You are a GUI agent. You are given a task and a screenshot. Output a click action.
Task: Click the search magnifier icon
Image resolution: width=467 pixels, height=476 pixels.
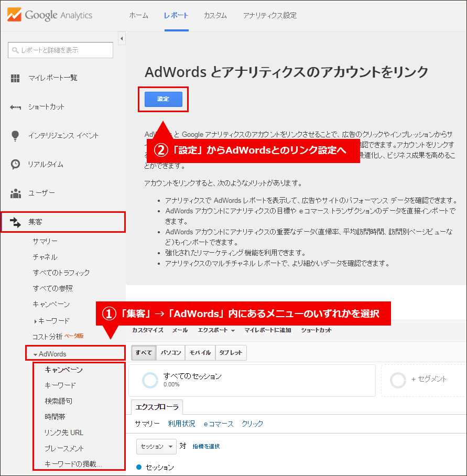15,50
